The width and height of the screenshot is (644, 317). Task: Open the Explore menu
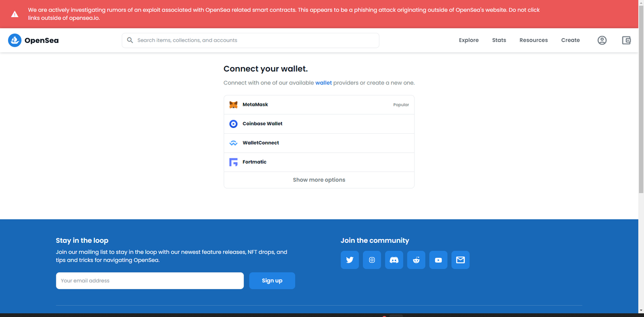coord(469,40)
